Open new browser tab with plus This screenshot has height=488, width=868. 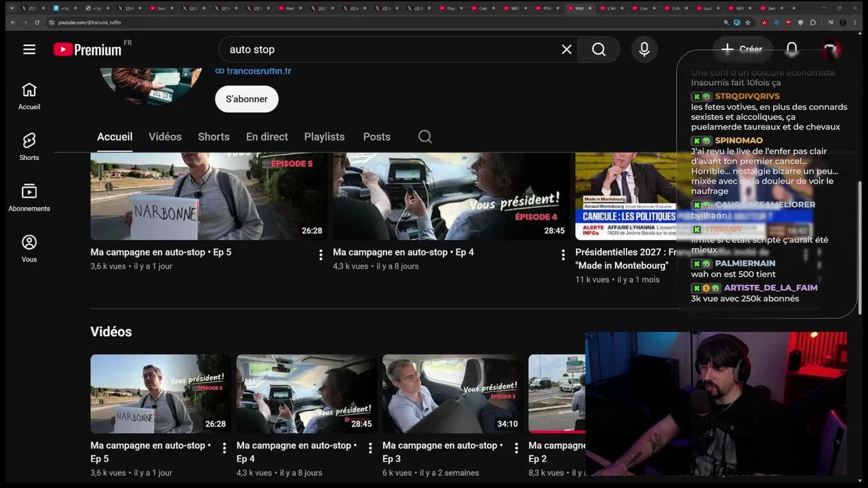click(794, 8)
